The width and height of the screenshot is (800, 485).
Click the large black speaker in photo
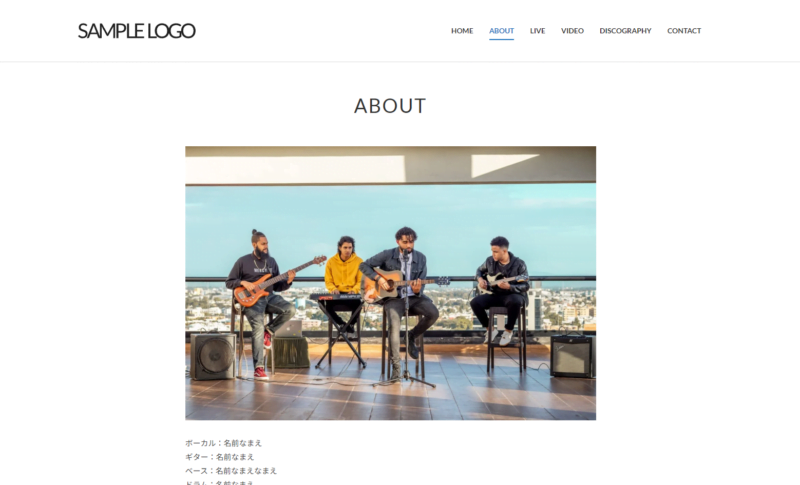214,356
